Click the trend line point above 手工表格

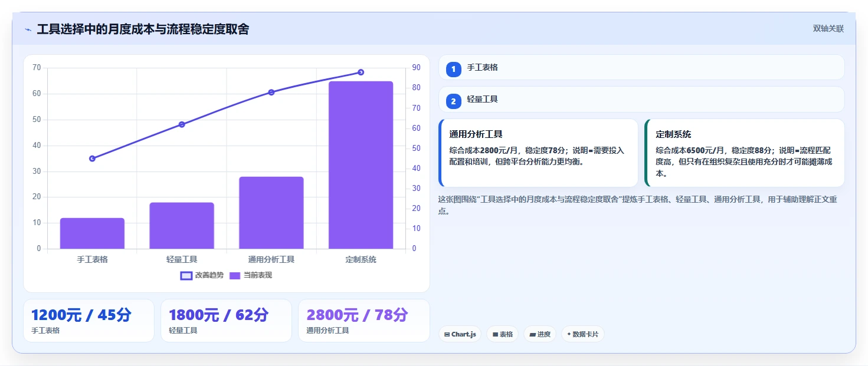click(92, 159)
